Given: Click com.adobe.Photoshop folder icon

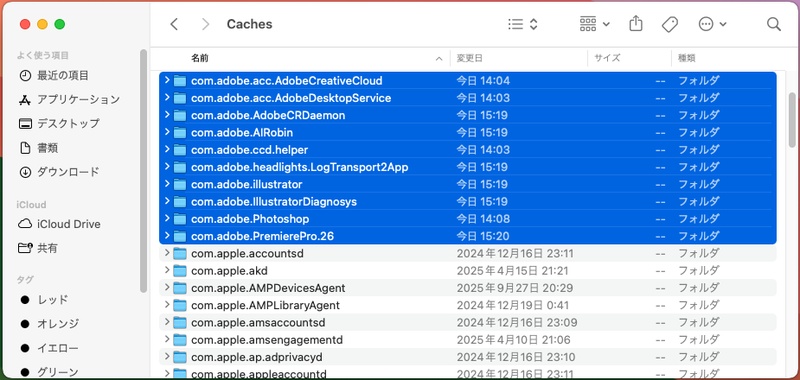Looking at the screenshot, I should point(180,219).
